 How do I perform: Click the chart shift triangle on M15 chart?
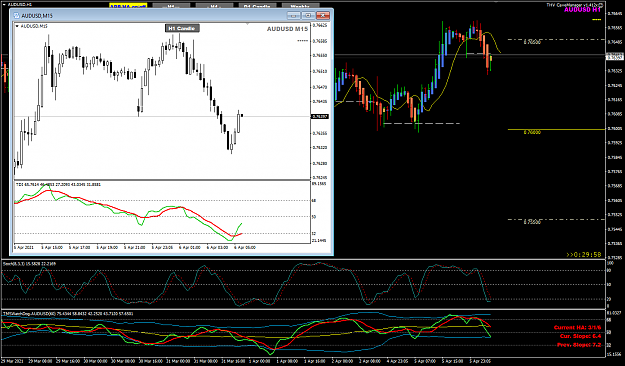248,24
